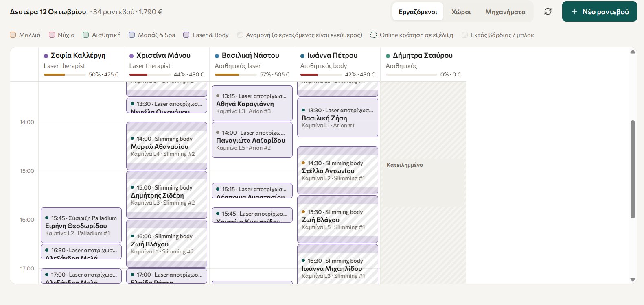Image resolution: width=644 pixels, height=305 pixels.
Task: Open Στέλλα Αντωνίου's 14:30 Slimming body appointment
Action: pyautogui.click(x=338, y=170)
